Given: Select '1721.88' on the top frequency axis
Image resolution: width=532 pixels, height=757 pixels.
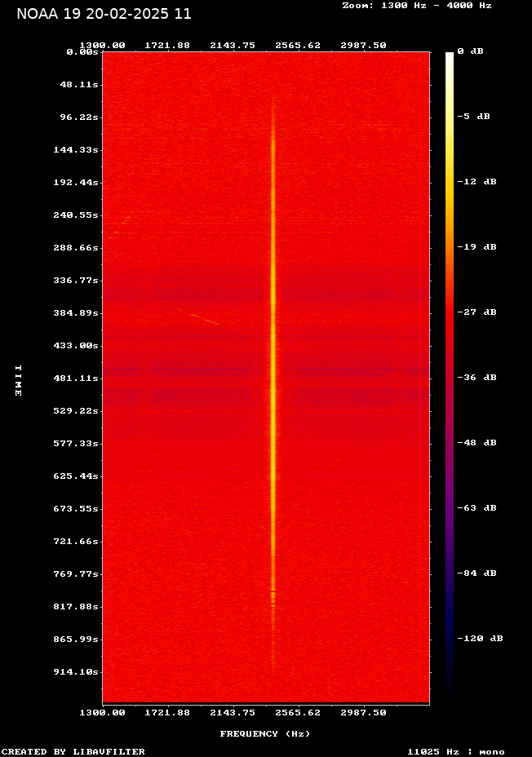Looking at the screenshot, I should [x=167, y=46].
